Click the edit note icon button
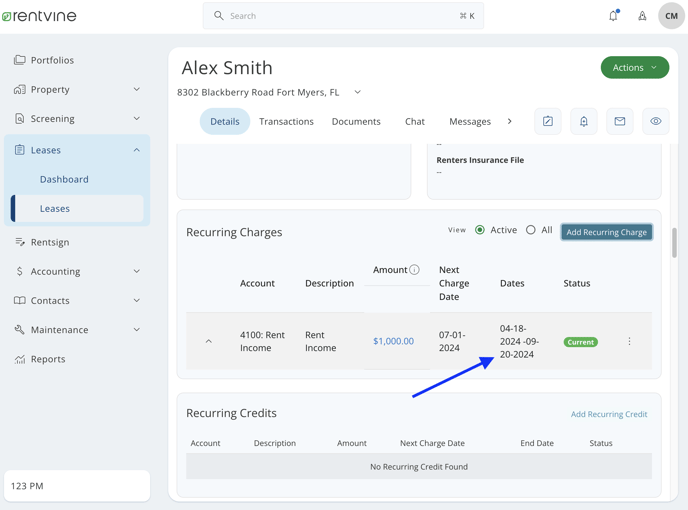The image size is (688, 510). tap(548, 121)
